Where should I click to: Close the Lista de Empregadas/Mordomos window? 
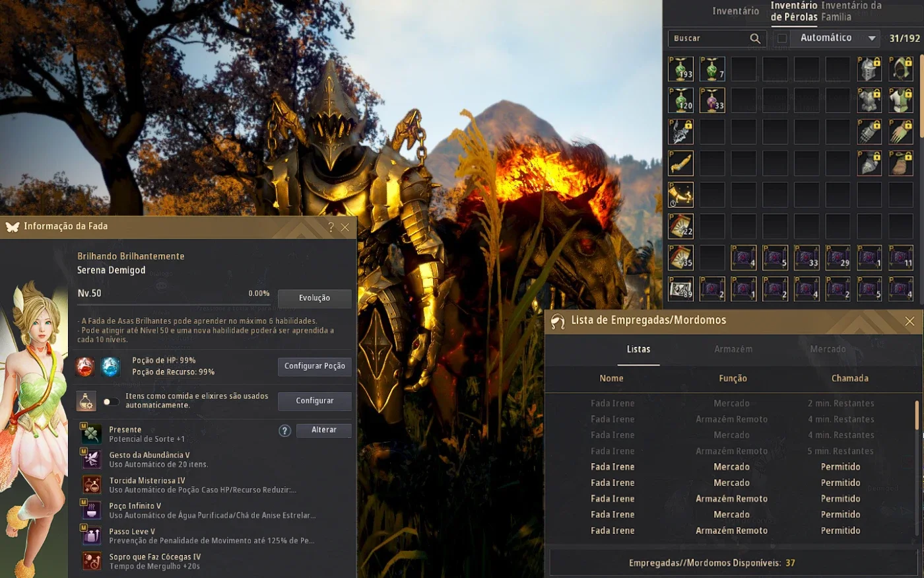tap(909, 321)
